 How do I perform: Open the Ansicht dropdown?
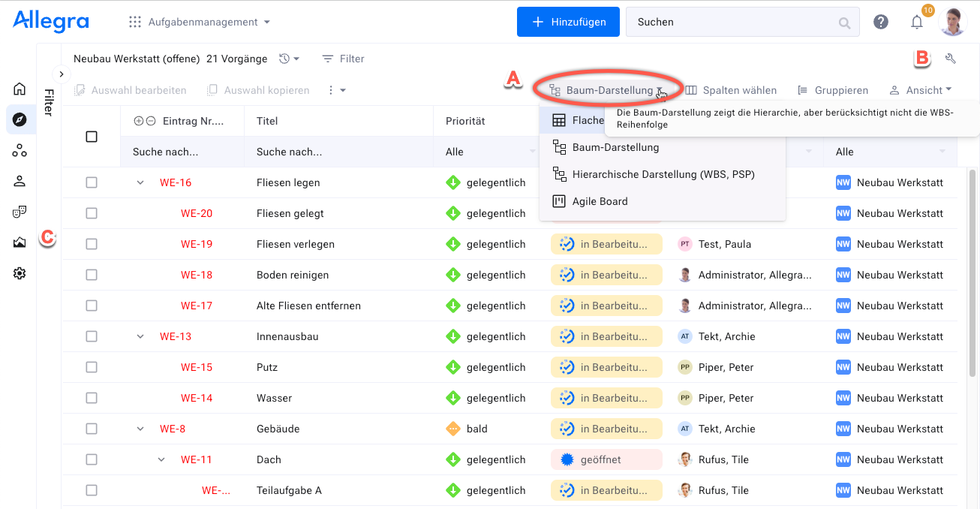(920, 90)
